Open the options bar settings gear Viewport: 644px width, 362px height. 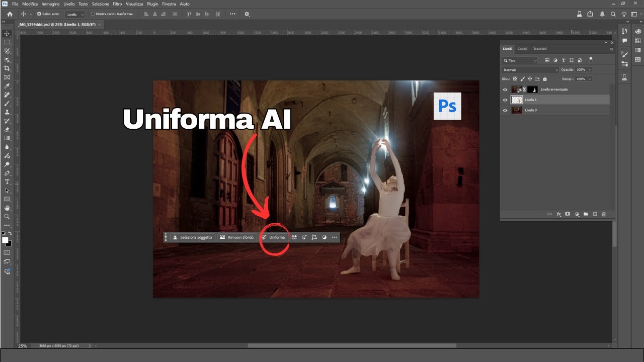247,14
